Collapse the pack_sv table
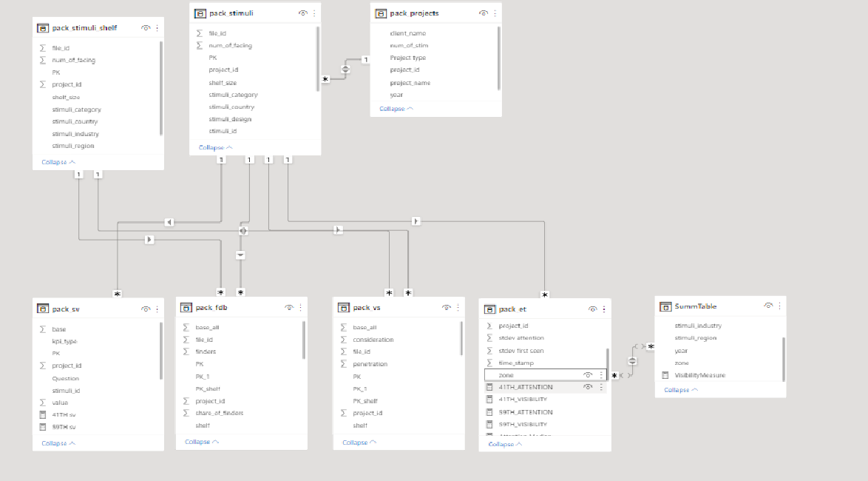The image size is (868, 481). tap(58, 443)
